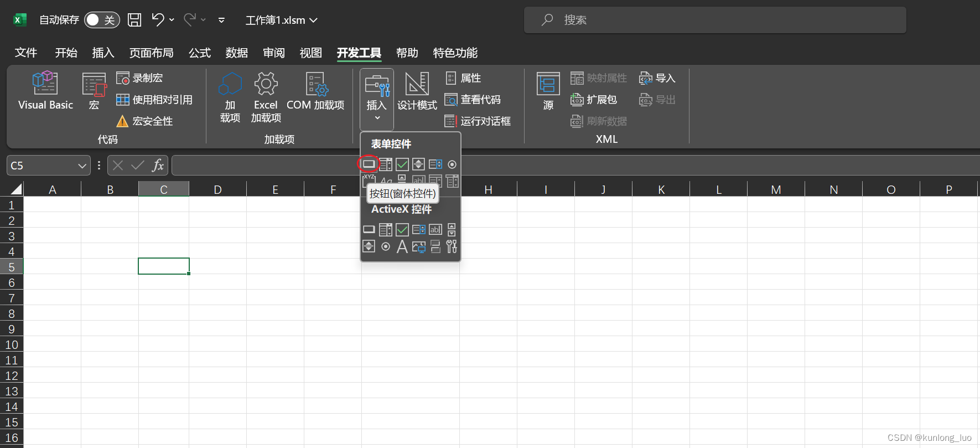Select ActiveX Check Box control

(402, 229)
